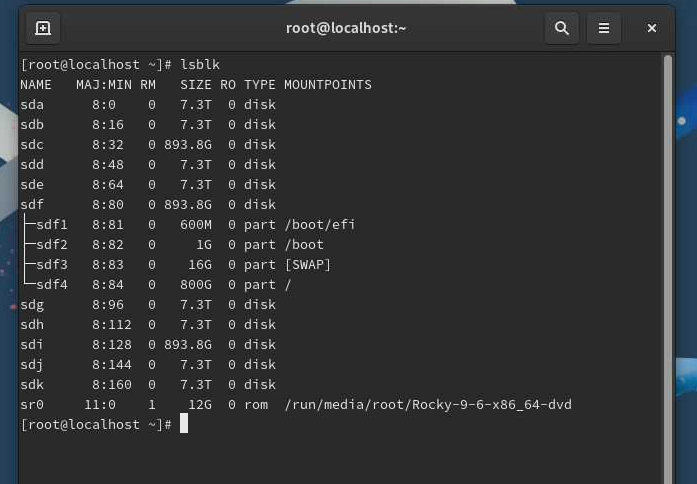This screenshot has width=697, height=484.
Task: Click the sdf3 partition name
Action: pyautogui.click(x=52, y=265)
